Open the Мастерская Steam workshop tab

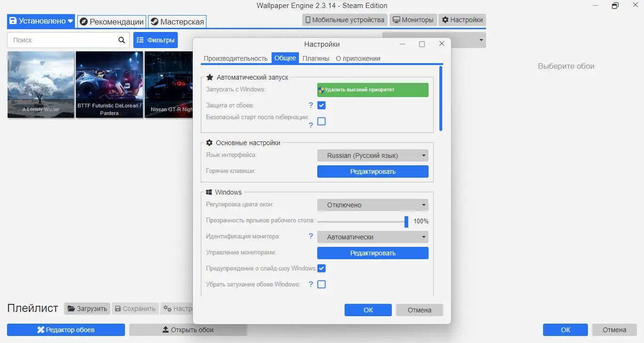point(177,21)
